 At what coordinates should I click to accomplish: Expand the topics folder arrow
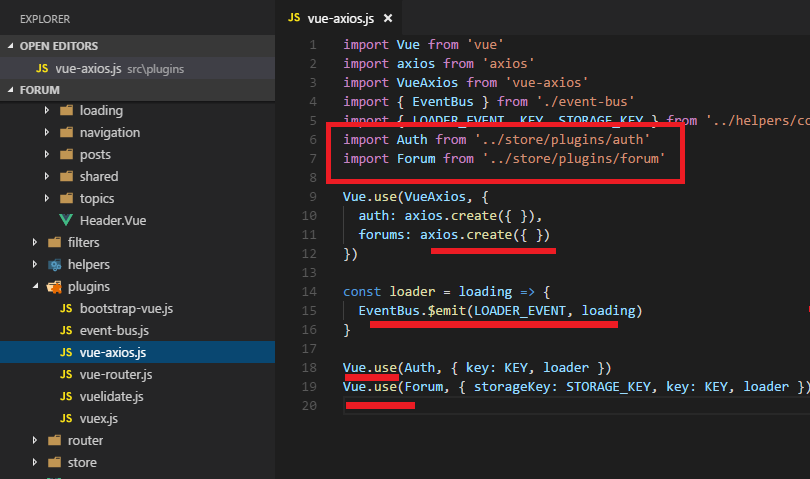coord(46,198)
